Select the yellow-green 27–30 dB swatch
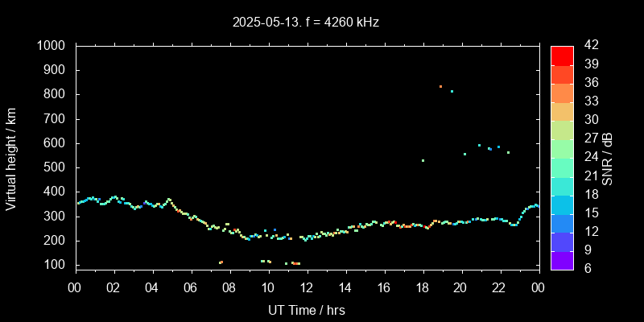 [x=562, y=129]
